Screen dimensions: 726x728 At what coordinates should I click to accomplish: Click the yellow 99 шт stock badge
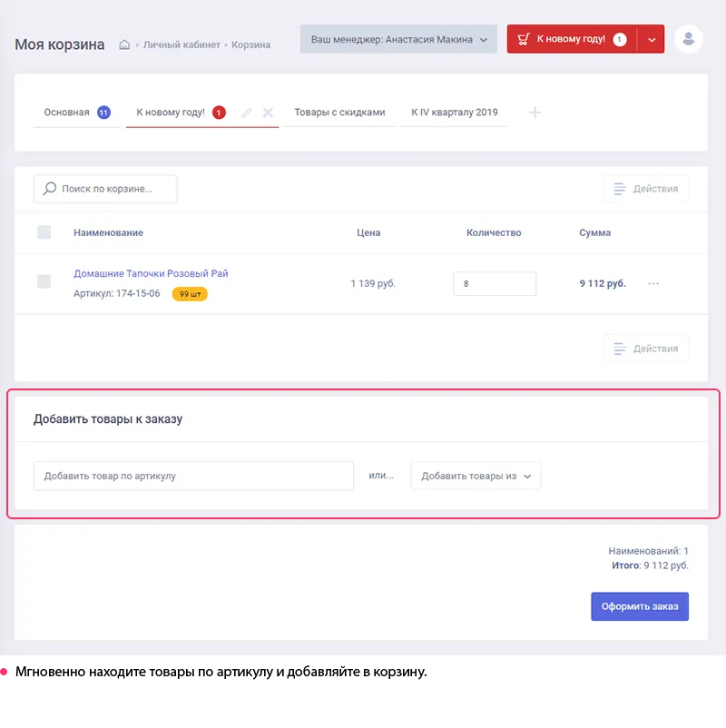pyautogui.click(x=190, y=294)
